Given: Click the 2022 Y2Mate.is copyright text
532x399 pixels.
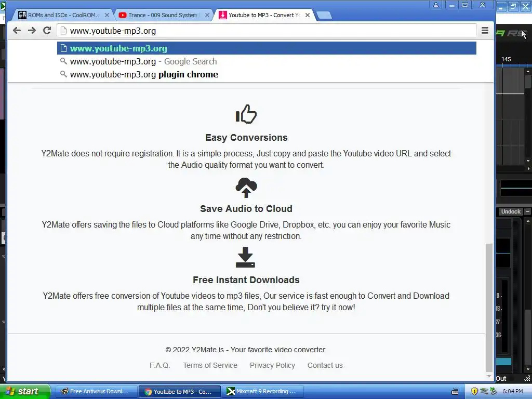Looking at the screenshot, I should (246, 350).
